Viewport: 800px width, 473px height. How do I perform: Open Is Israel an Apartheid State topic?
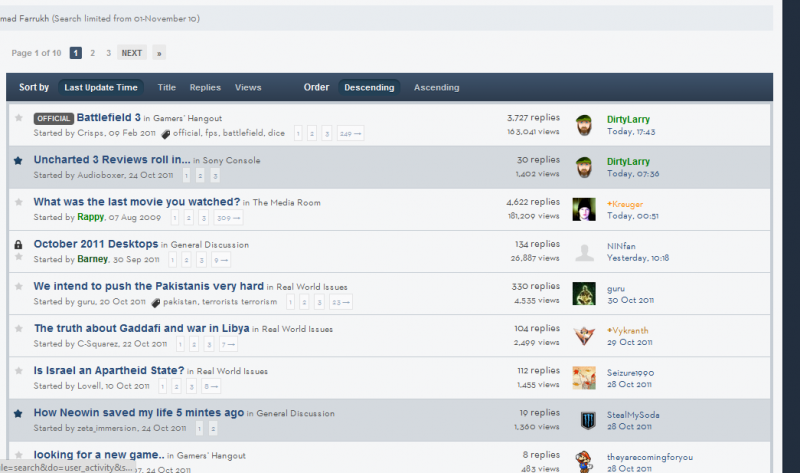click(x=109, y=370)
